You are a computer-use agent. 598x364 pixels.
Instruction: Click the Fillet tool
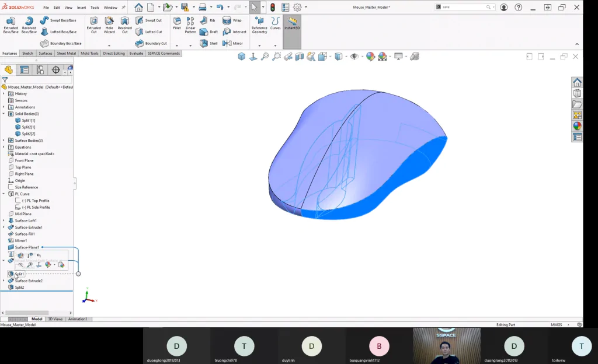coord(177,23)
